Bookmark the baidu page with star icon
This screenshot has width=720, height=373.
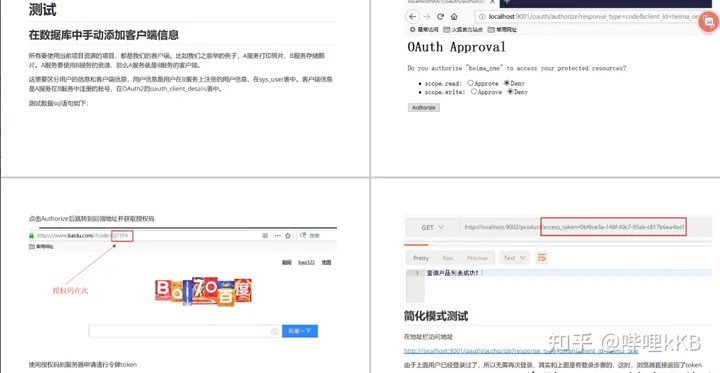tap(288, 236)
